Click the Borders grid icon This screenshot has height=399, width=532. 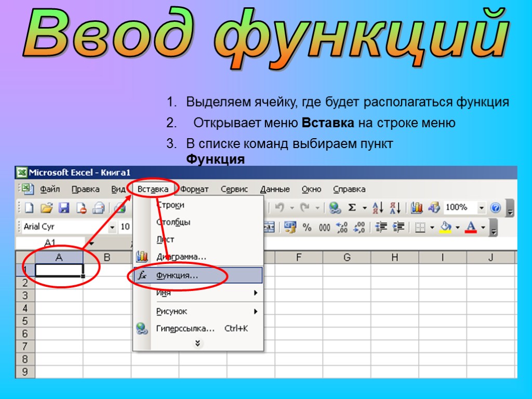(420, 227)
